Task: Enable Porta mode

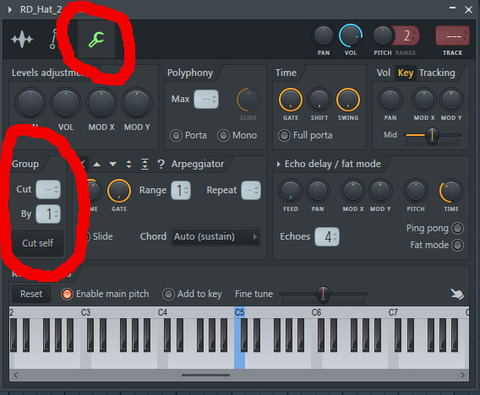Action: coord(176,135)
